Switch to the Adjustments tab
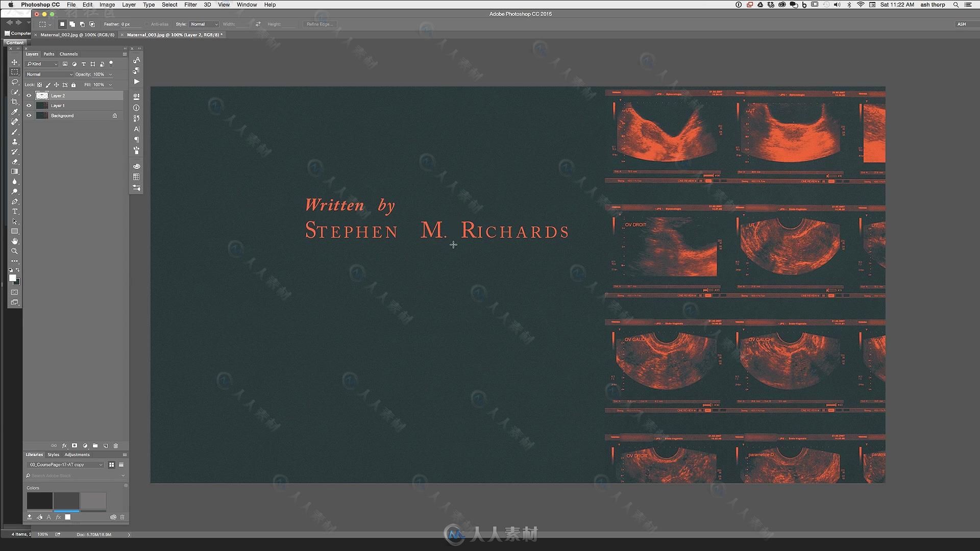Image resolution: width=980 pixels, height=551 pixels. (77, 455)
